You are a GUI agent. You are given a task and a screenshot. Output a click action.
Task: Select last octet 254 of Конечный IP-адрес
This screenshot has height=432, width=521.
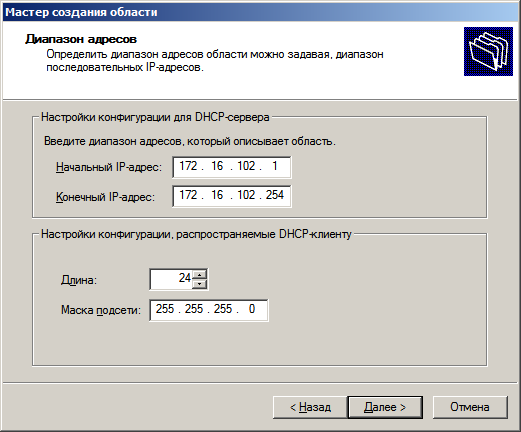[275, 195]
